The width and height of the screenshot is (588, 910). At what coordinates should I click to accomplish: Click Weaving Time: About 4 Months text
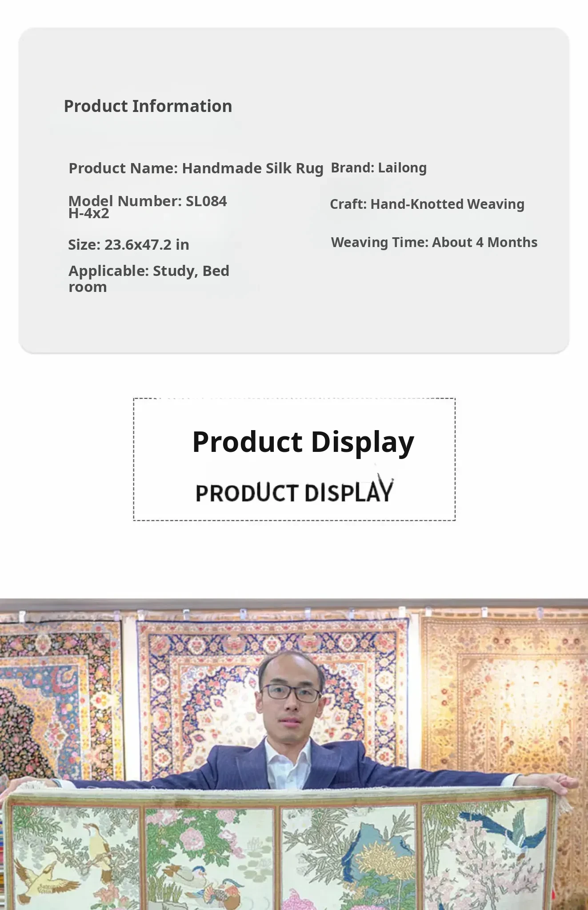point(434,242)
